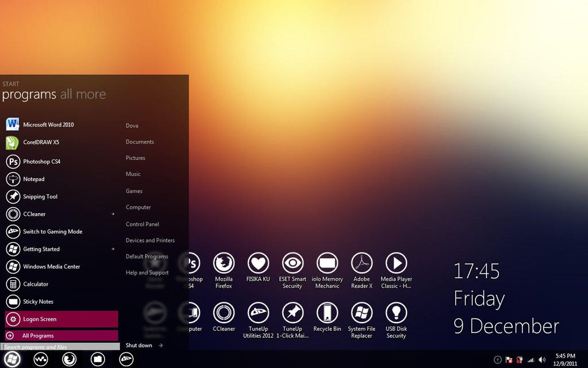Launch Media Player Classic desktop icon
The image size is (588, 368).
click(396, 270)
